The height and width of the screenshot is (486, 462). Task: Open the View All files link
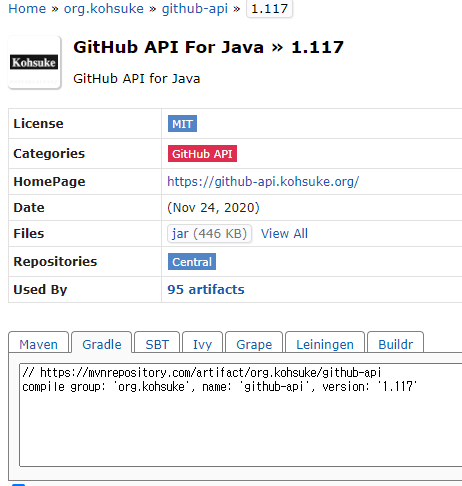(284, 234)
